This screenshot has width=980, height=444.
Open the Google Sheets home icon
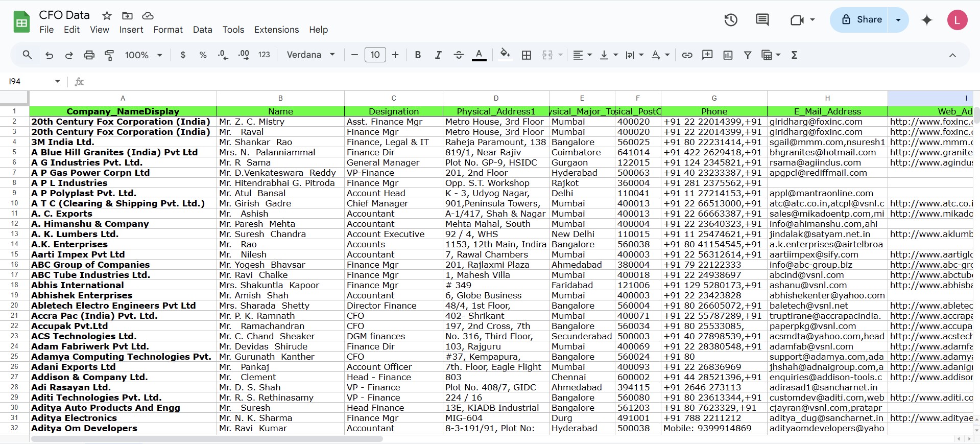pyautogui.click(x=21, y=22)
